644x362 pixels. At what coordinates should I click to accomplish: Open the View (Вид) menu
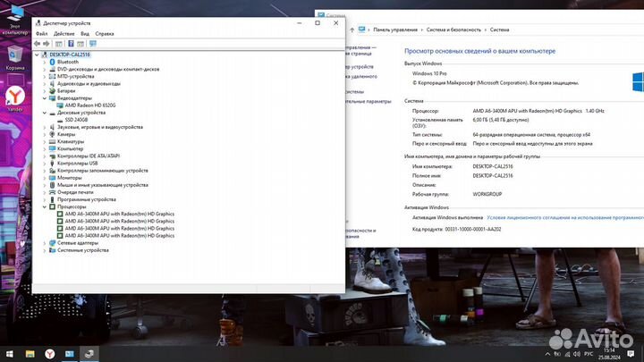click(x=85, y=34)
